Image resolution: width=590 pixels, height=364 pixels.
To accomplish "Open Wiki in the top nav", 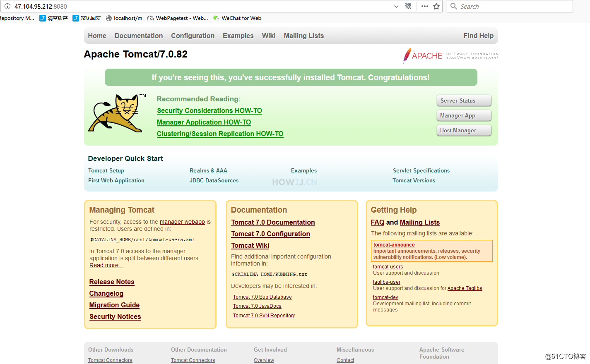I will point(269,36).
